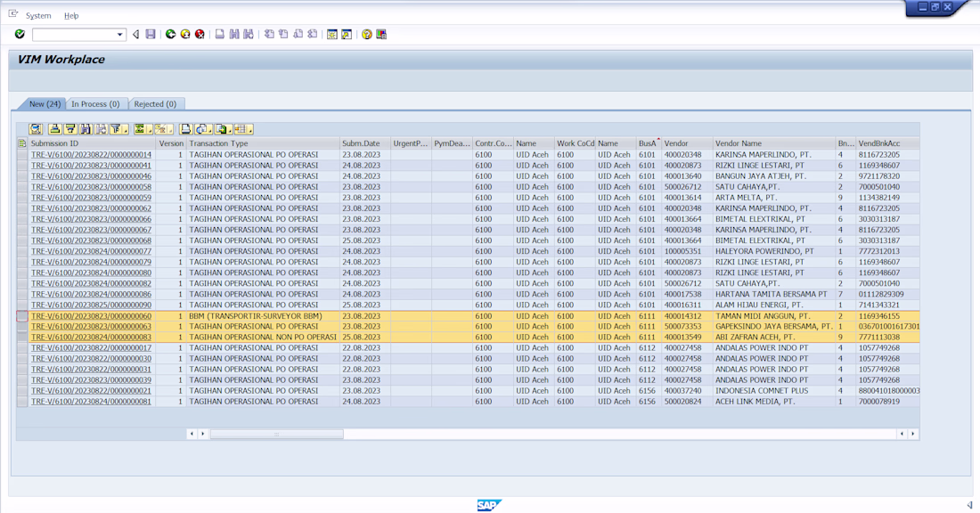Expand the Views dropdown arrow
The image size is (980, 513).
coord(210,129)
